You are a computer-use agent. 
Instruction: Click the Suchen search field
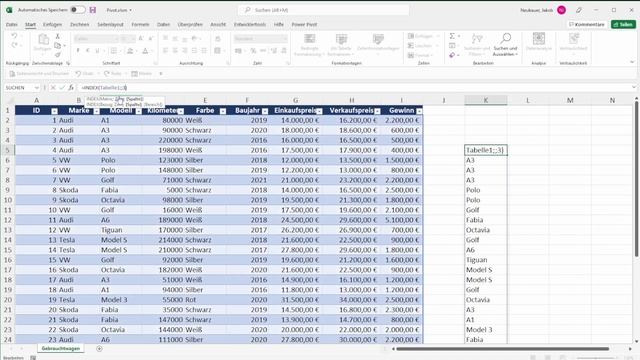point(323,10)
